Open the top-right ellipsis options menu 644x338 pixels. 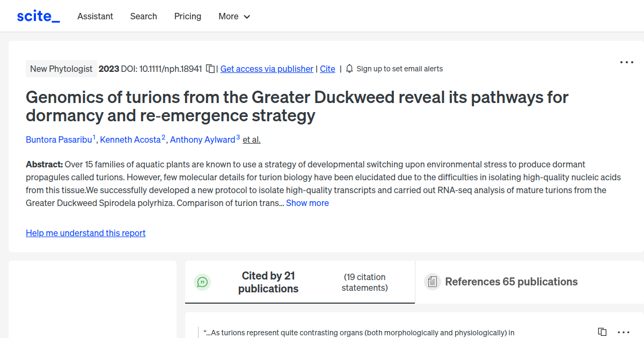tap(626, 62)
